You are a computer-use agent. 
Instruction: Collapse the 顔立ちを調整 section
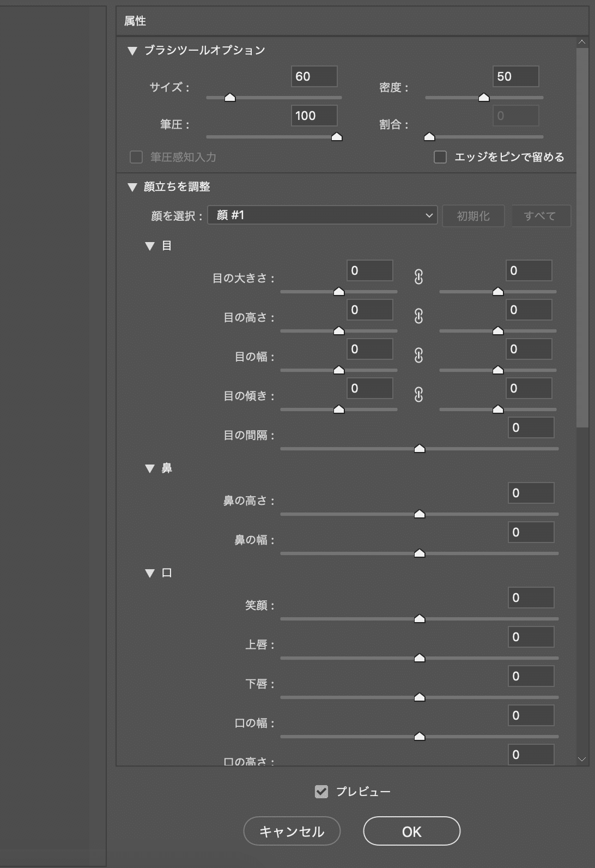[132, 187]
